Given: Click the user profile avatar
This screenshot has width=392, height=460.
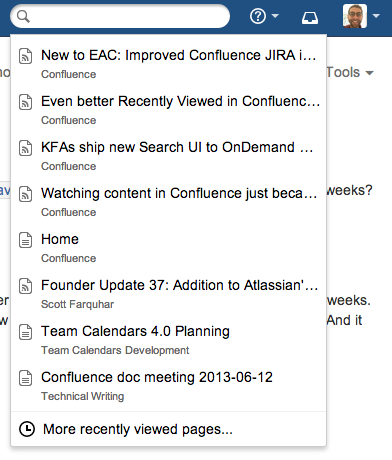Looking at the screenshot, I should [x=355, y=16].
